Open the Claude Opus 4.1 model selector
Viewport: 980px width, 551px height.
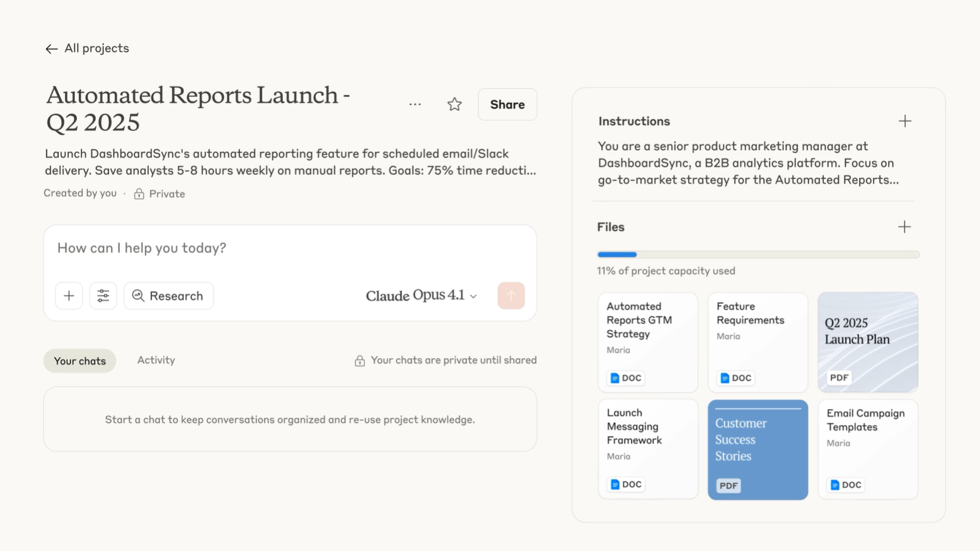[x=420, y=296]
